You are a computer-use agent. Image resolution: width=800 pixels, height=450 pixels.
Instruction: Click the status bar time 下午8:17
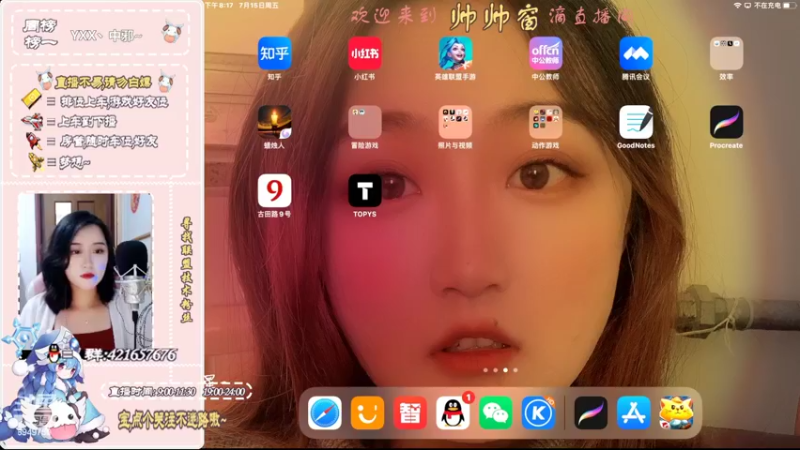click(x=220, y=5)
